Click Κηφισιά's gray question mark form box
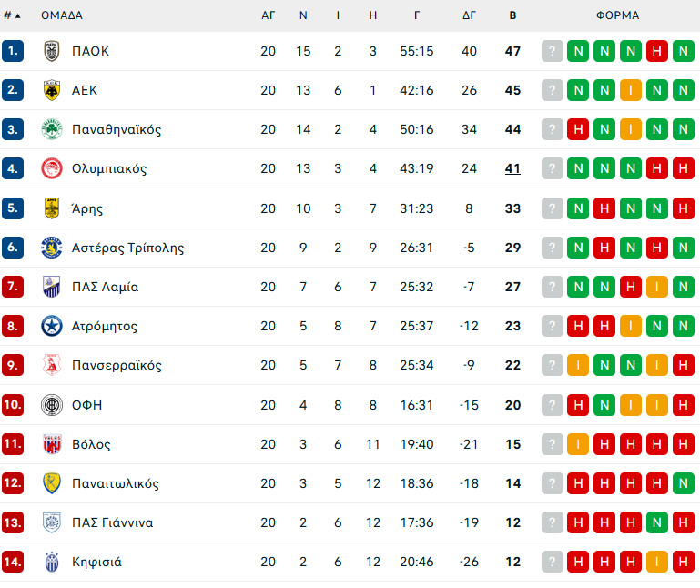The image size is (700, 588). (x=552, y=562)
